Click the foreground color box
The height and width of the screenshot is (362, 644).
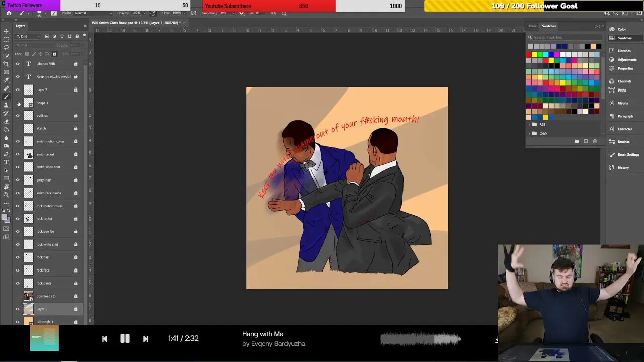(x=4, y=217)
